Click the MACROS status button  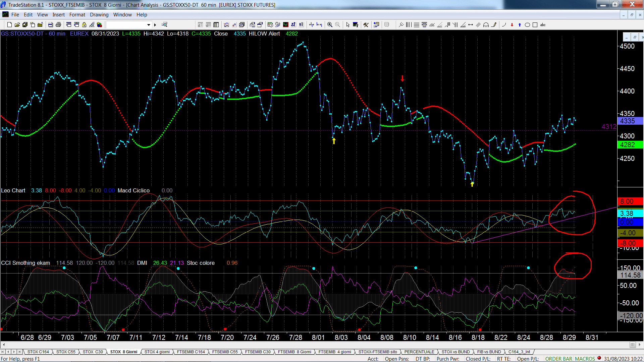pos(585,359)
